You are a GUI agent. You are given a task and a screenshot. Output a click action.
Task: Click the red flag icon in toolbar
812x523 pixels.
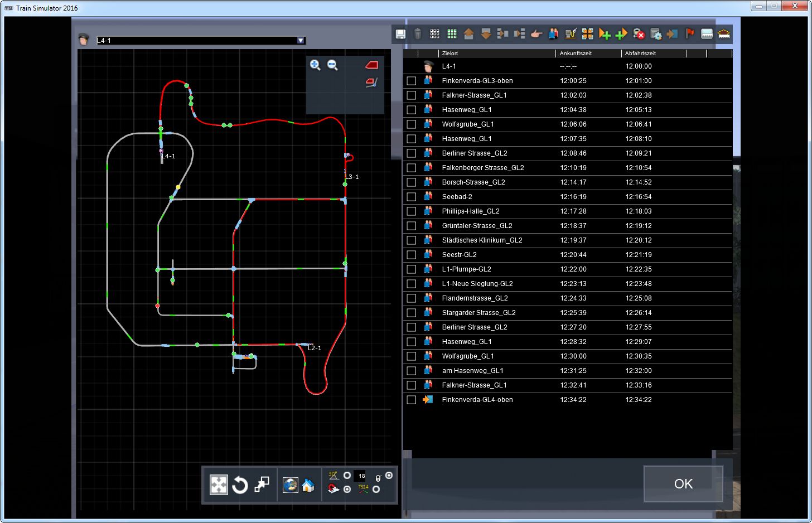coord(690,34)
